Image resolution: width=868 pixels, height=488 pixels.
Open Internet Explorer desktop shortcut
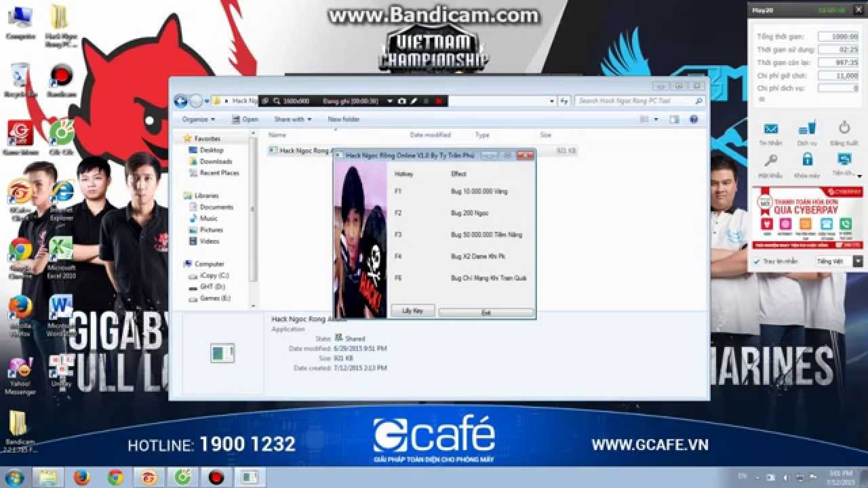pos(62,198)
